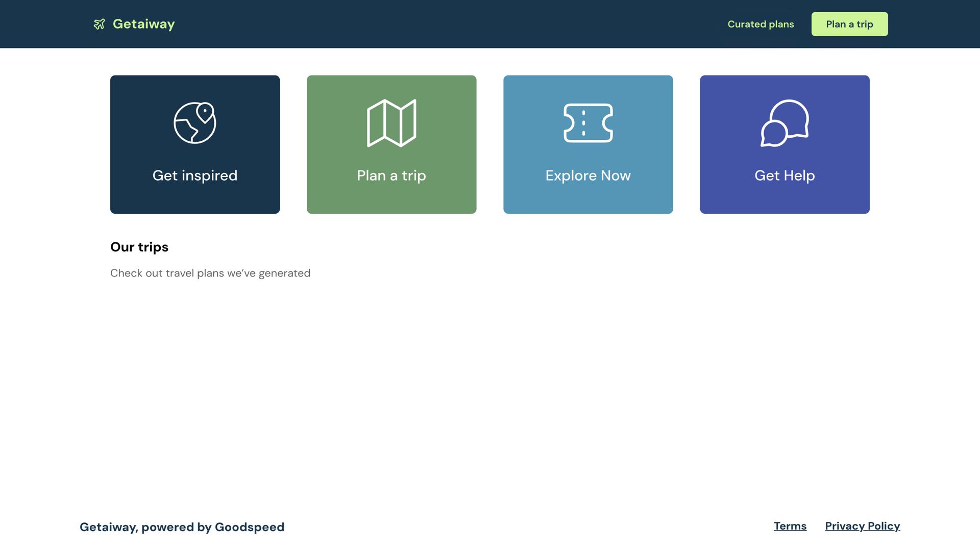The image size is (980, 551).
Task: Click the 'Check out travel plans' description text
Action: 210,273
